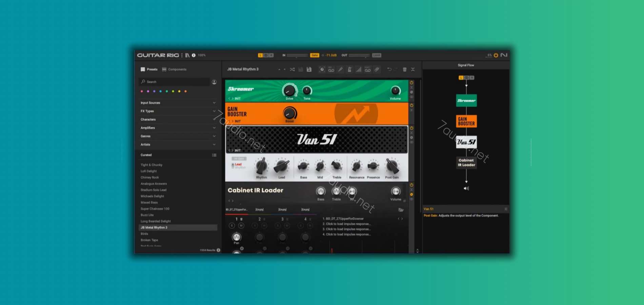The height and width of the screenshot is (305, 644).
Task: Click impulse response entry 1. BD_DT_27UpperForDowner
Action: [343, 219]
